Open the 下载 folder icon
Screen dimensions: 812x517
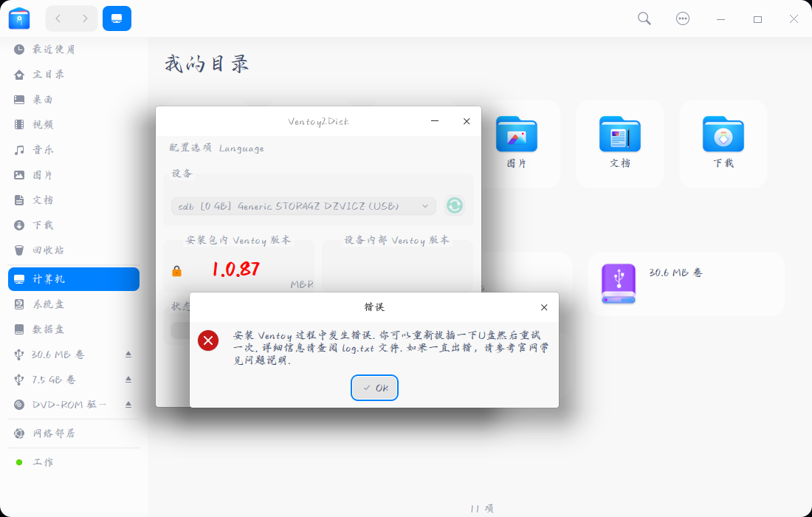723,135
